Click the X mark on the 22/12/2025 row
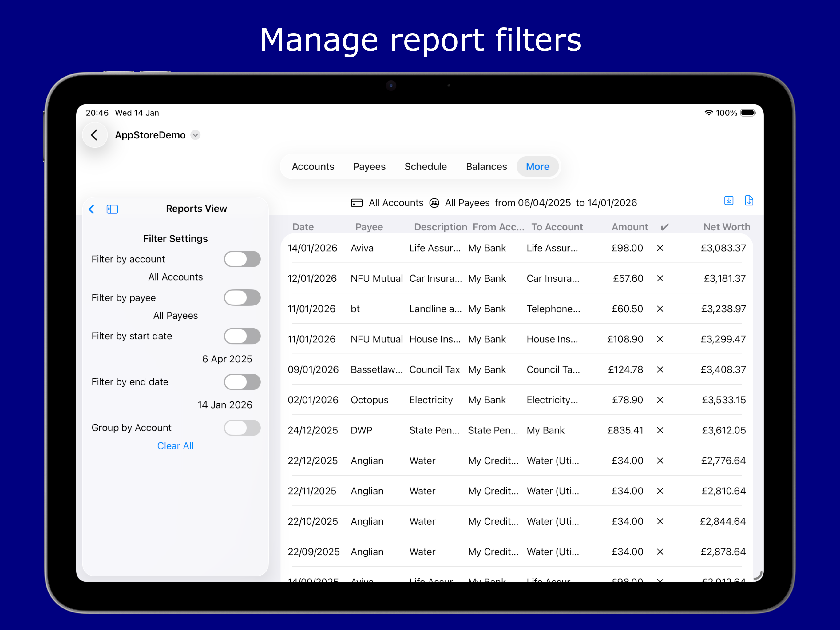This screenshot has height=630, width=840. pos(660,461)
